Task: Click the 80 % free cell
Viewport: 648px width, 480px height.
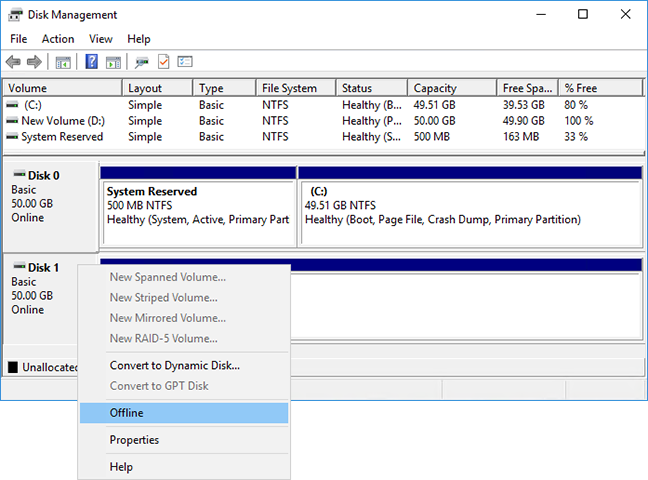Action: (576, 105)
